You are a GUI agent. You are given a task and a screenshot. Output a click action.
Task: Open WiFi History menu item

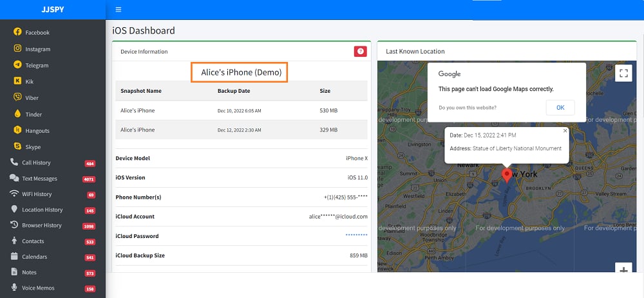[x=37, y=194]
